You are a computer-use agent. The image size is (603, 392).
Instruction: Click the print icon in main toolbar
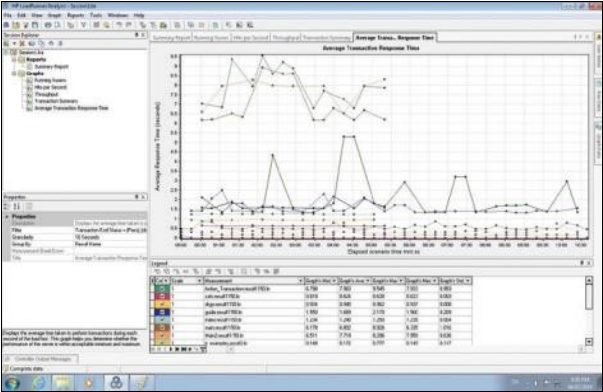point(48,25)
